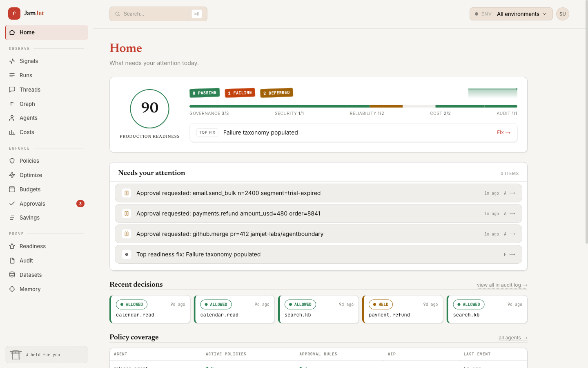Focus the Search input field
The height and width of the screenshot is (368, 588).
pos(158,14)
